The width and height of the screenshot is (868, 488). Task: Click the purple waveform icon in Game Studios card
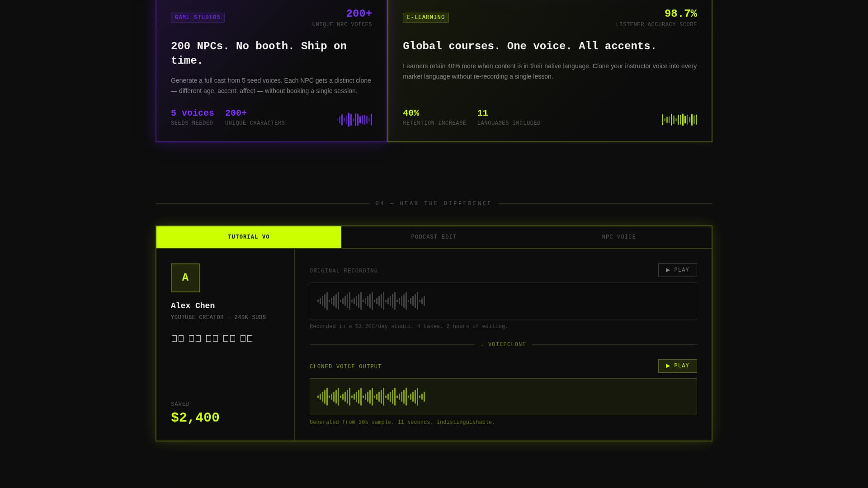click(x=354, y=120)
